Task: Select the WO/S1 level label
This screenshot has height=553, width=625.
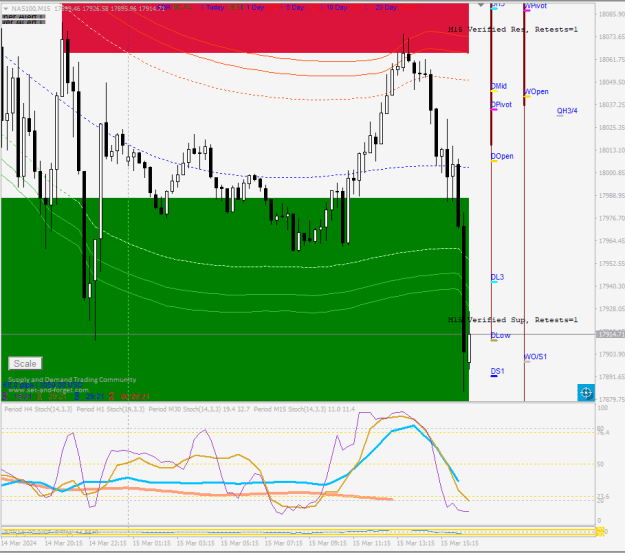Action: click(535, 357)
